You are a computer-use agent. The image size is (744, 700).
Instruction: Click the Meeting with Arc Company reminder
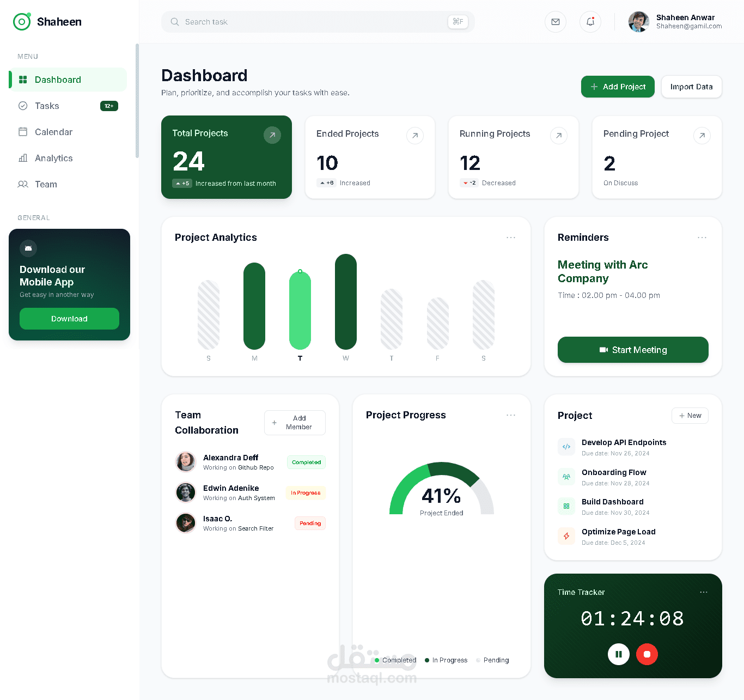[x=602, y=271]
